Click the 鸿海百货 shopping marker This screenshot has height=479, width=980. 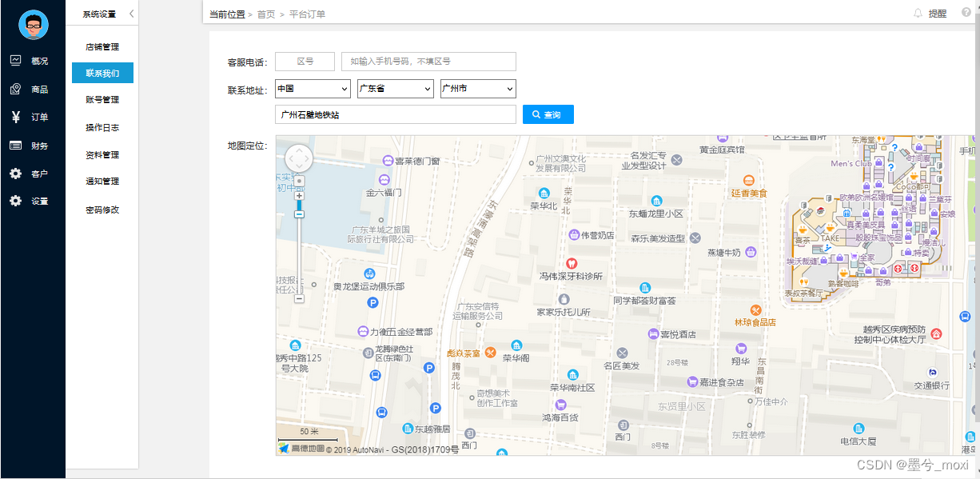[x=561, y=405]
